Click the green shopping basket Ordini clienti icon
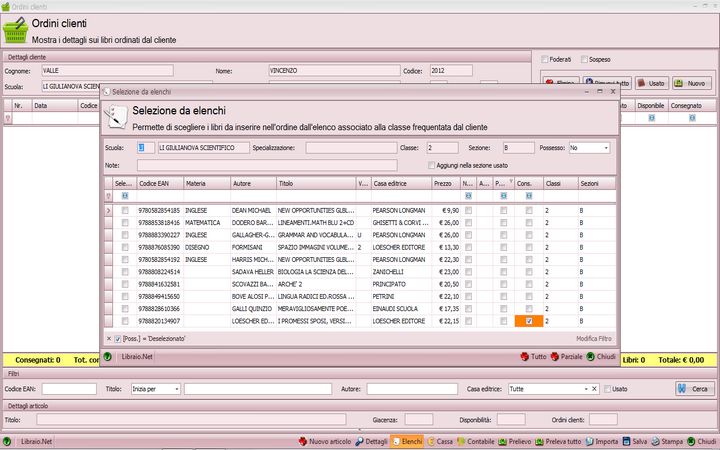The height and width of the screenshot is (450, 720). pos(15,30)
